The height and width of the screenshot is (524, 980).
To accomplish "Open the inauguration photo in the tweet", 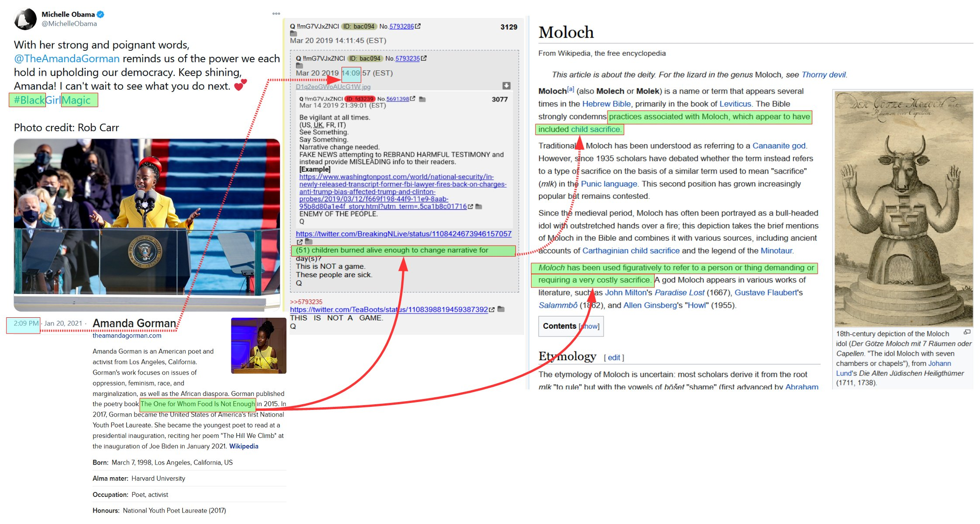I will [x=147, y=225].
